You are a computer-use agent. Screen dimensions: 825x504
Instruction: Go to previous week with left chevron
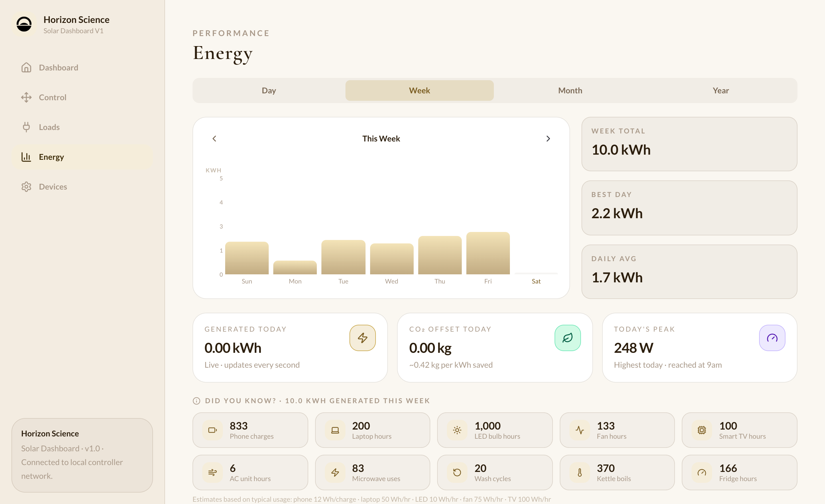pos(214,139)
